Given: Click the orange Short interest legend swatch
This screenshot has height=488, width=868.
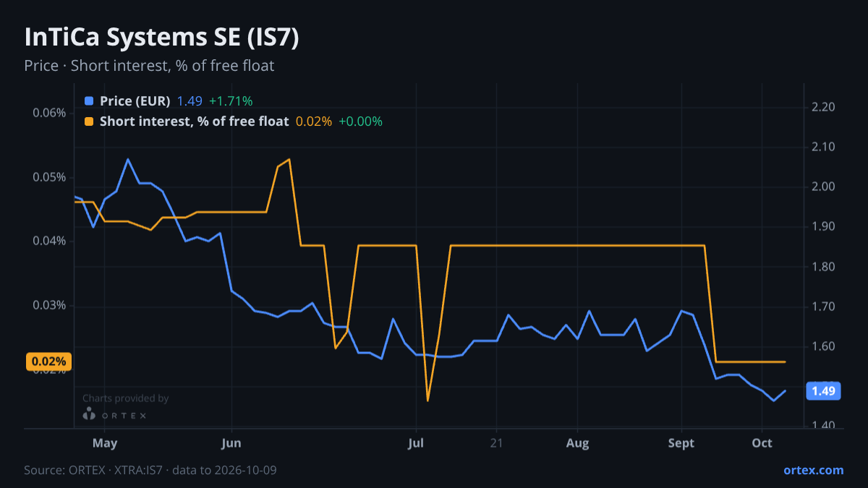Looking at the screenshot, I should tap(89, 121).
